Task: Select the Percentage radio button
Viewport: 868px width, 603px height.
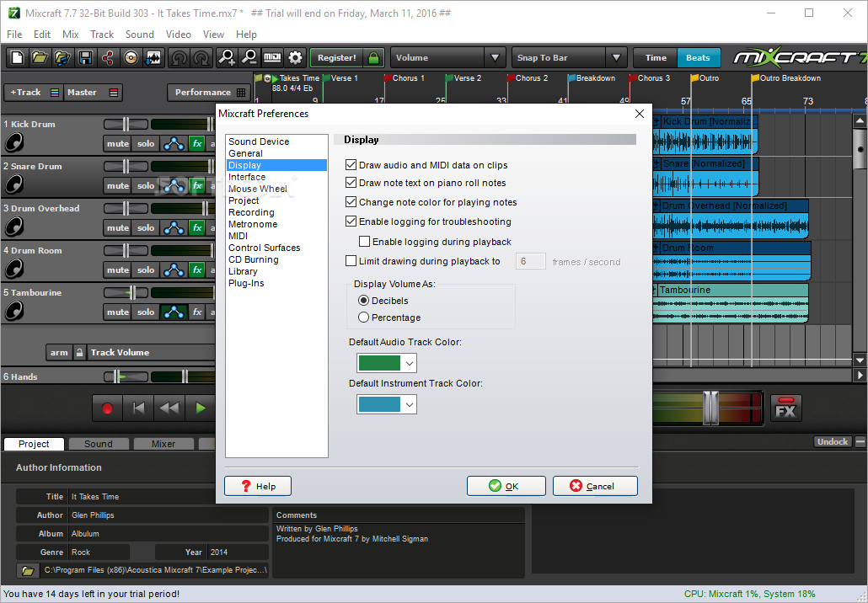Action: click(x=363, y=318)
